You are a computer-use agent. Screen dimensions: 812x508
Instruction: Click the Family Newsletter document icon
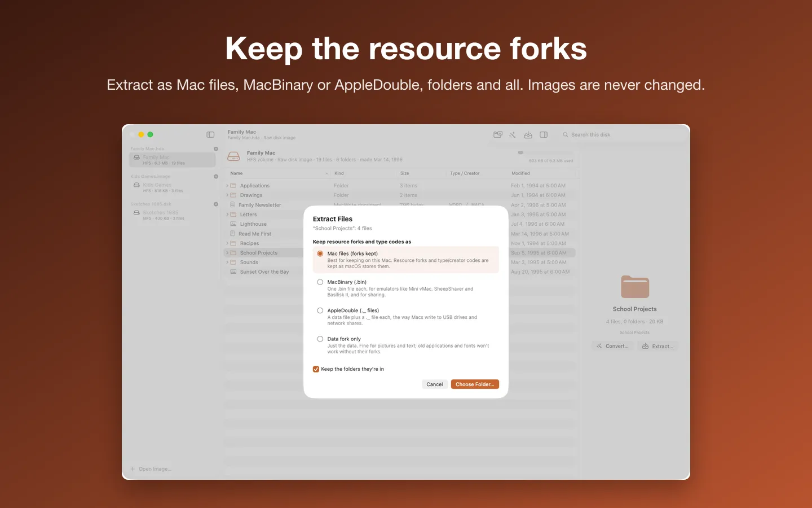coord(233,205)
